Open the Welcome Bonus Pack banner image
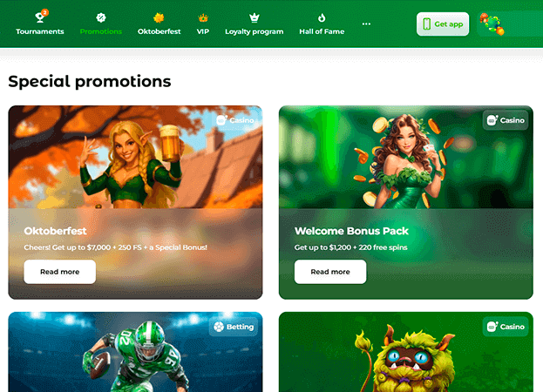 pyautogui.click(x=406, y=157)
